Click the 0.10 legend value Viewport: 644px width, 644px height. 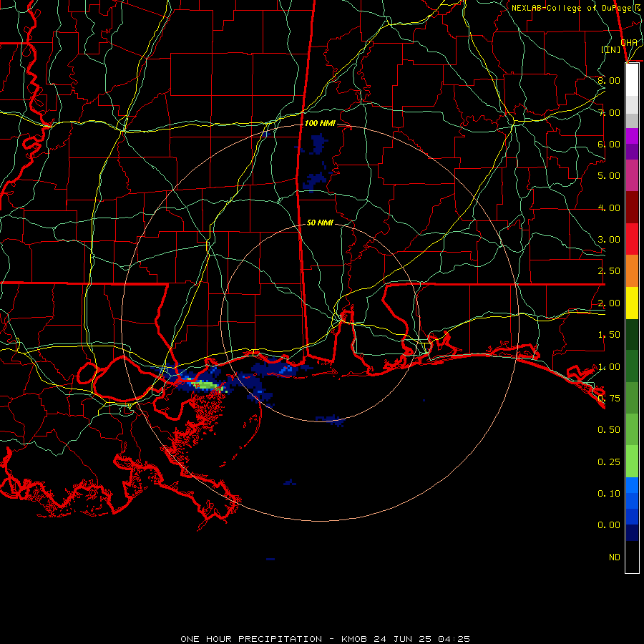point(609,494)
